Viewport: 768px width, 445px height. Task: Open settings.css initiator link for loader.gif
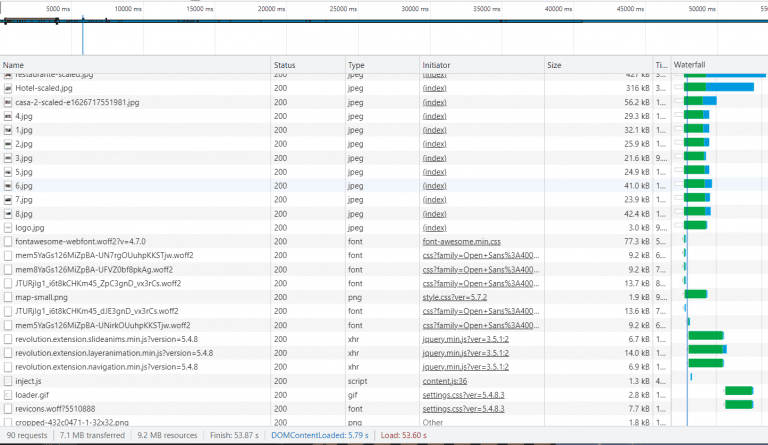463,395
